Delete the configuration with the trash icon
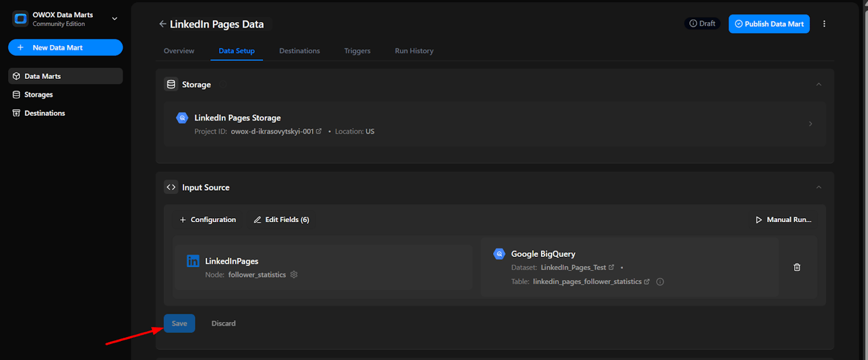868x360 pixels. pos(797,267)
